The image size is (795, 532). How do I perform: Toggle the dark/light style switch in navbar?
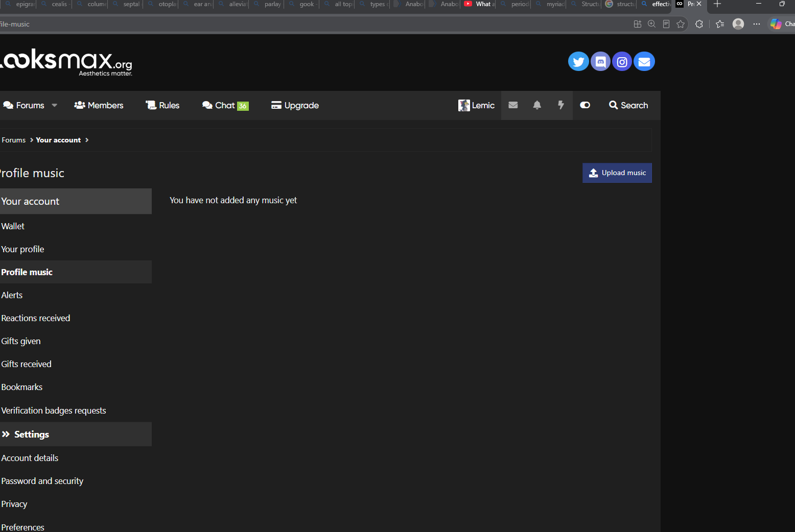click(585, 105)
